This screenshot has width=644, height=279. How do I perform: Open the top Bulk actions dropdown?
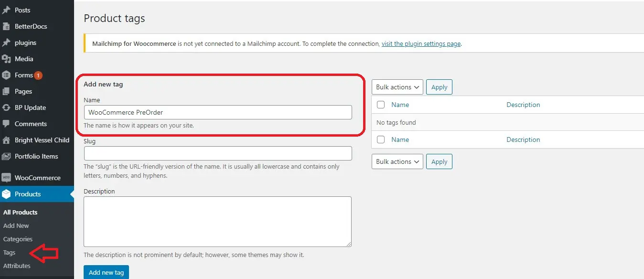[397, 87]
